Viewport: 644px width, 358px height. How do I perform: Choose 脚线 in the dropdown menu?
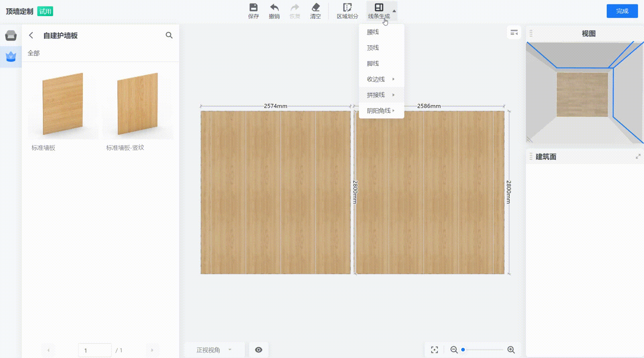[x=373, y=63]
